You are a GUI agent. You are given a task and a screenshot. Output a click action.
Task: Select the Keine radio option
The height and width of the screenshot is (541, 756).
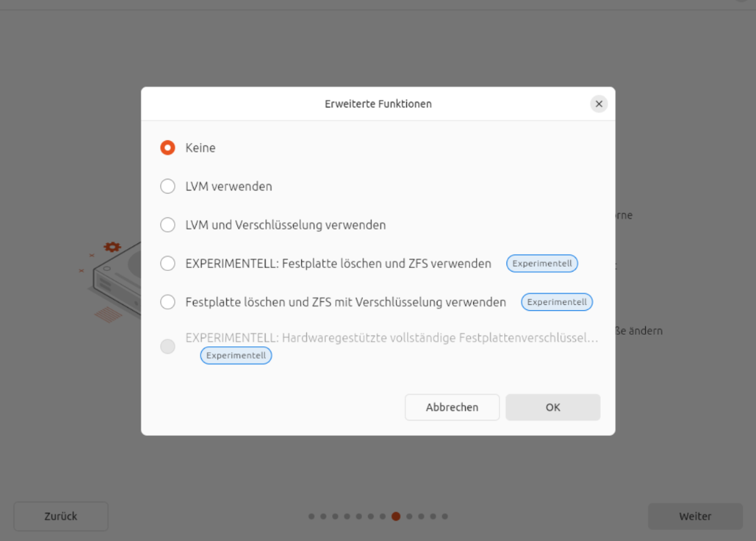168,147
